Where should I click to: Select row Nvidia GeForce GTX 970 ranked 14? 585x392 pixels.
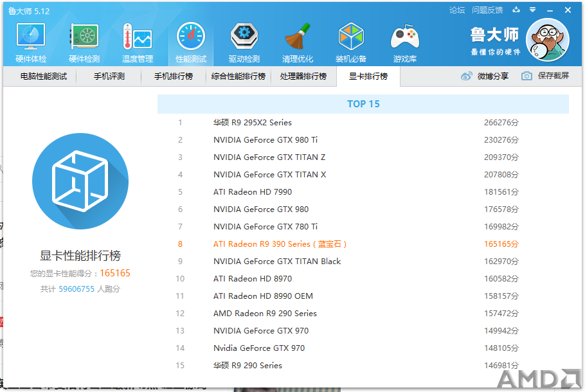[363, 348]
